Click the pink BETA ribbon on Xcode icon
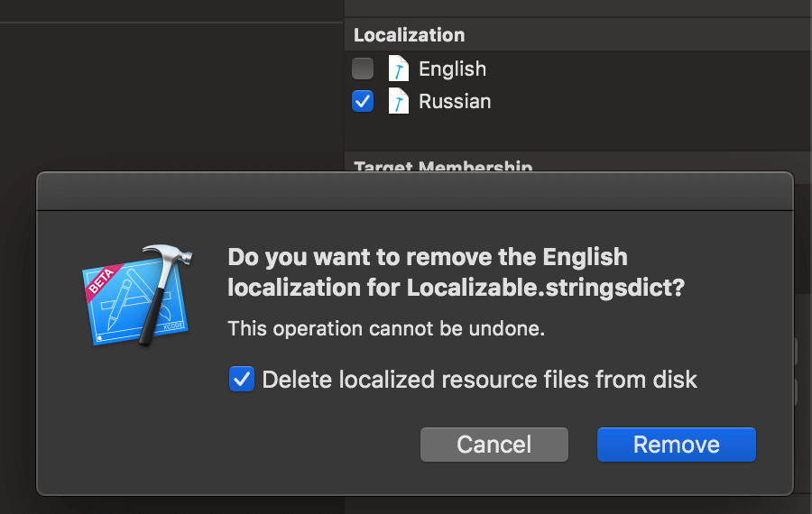 tap(101, 280)
